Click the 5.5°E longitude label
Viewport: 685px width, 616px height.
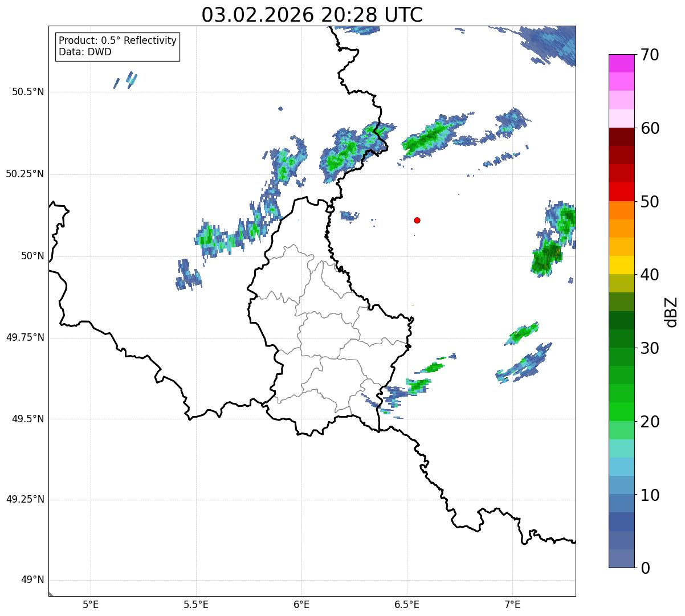(196, 604)
